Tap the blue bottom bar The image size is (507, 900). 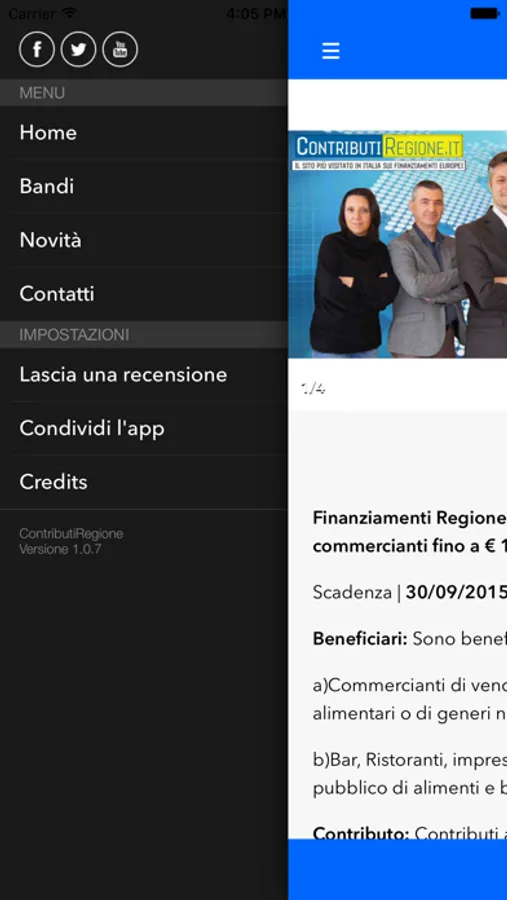pyautogui.click(x=397, y=870)
